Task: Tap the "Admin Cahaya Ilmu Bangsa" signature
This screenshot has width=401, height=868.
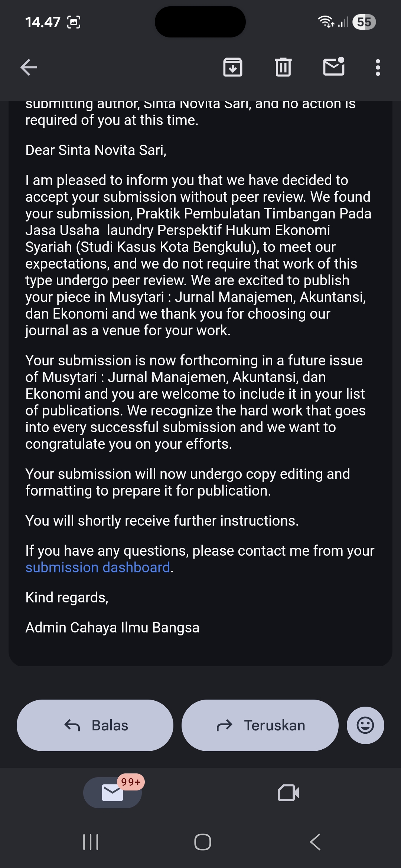Action: coord(112,628)
